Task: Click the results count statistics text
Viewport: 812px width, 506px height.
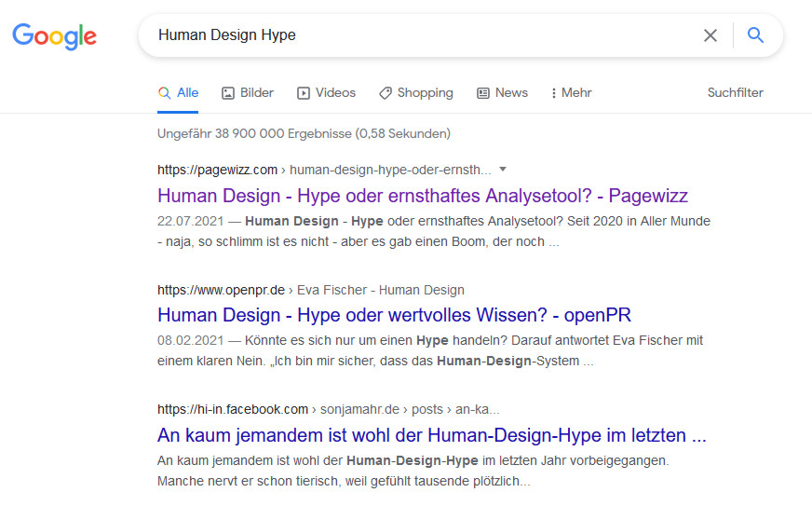Action: click(304, 134)
